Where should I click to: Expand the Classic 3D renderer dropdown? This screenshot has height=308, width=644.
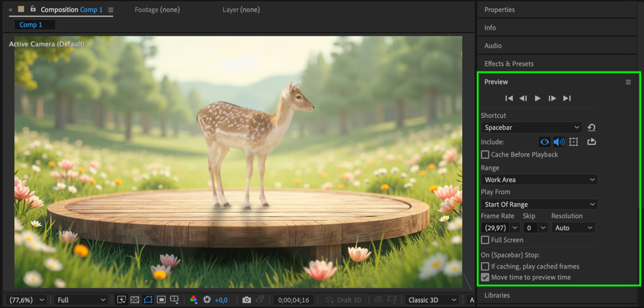tap(432, 300)
